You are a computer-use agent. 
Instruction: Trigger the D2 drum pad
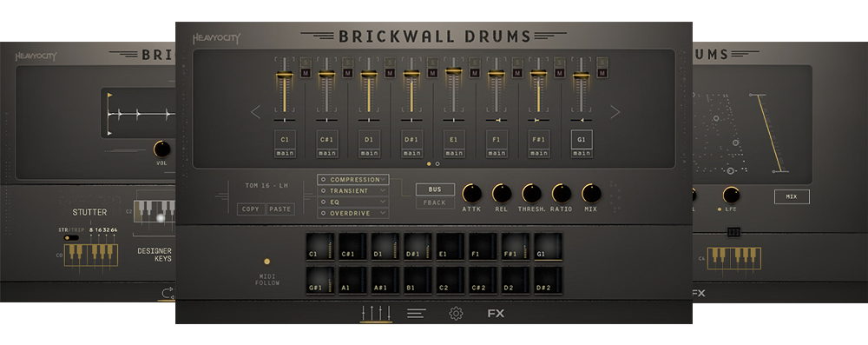[516, 281]
